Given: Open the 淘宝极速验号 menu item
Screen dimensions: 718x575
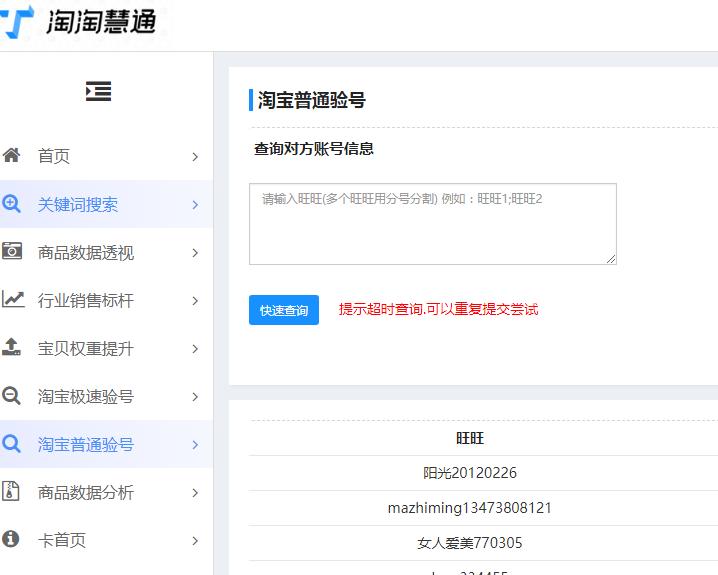Looking at the screenshot, I should [x=106, y=396].
